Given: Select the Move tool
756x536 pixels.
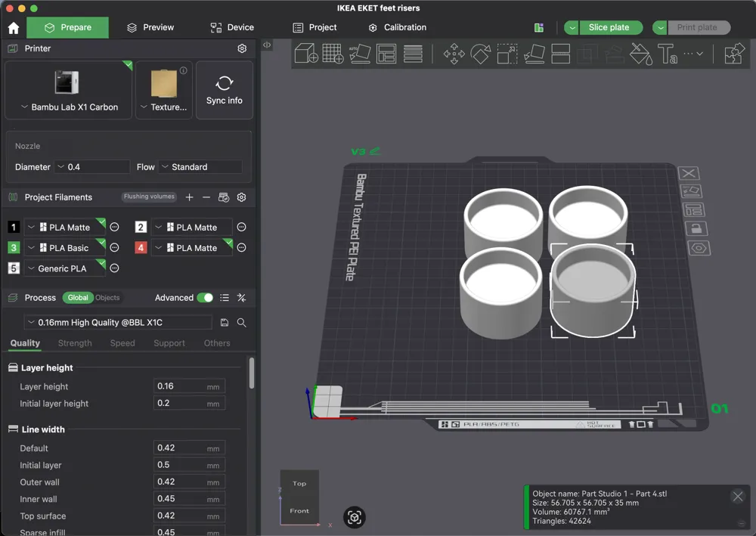Looking at the screenshot, I should pyautogui.click(x=454, y=54).
